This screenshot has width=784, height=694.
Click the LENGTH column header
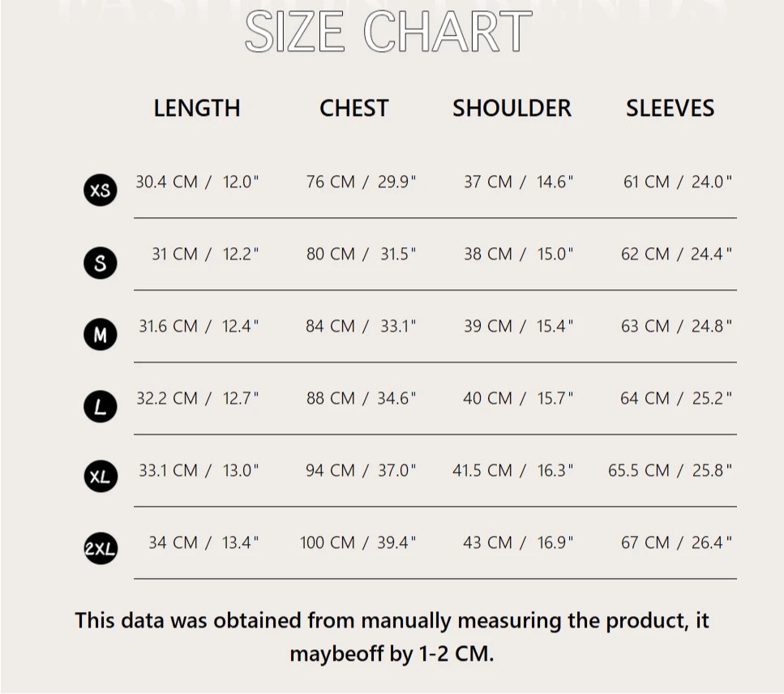(x=197, y=108)
